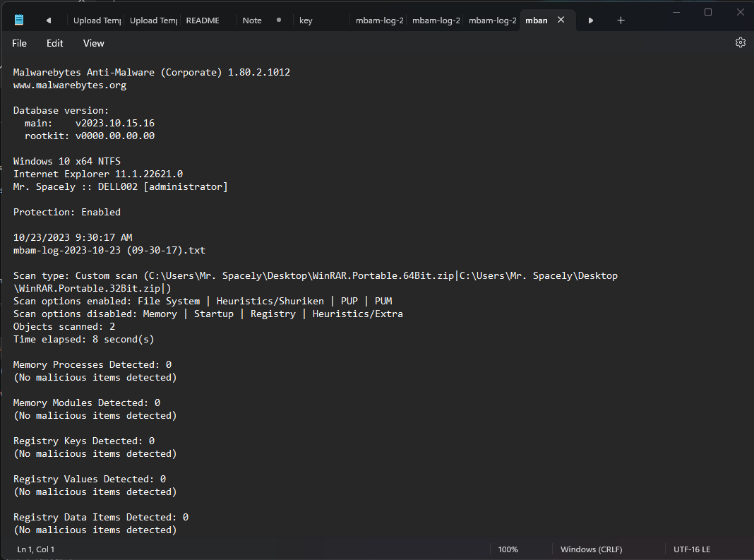
Task: Click the 'Windows 10 x64 NTFS' line
Action: click(67, 161)
